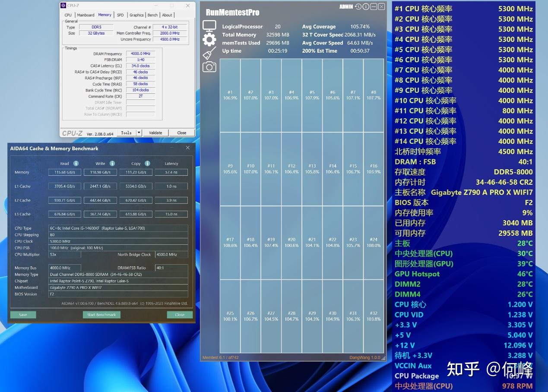Click the #11 CPU 800 MHz overlay row
This screenshot has width=548, height=392.
[x=464, y=111]
